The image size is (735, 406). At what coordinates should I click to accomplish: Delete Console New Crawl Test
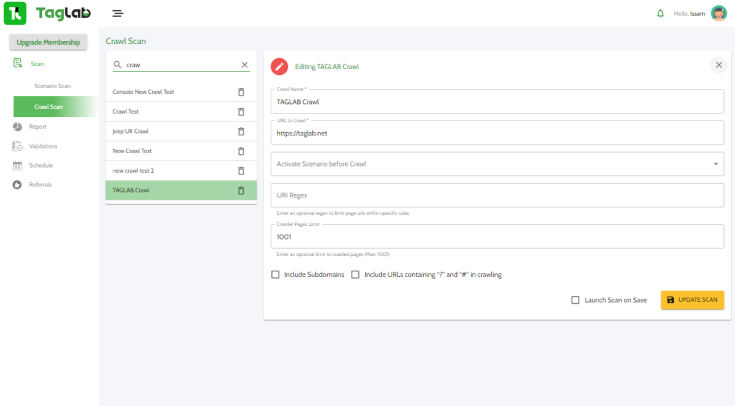tap(241, 92)
